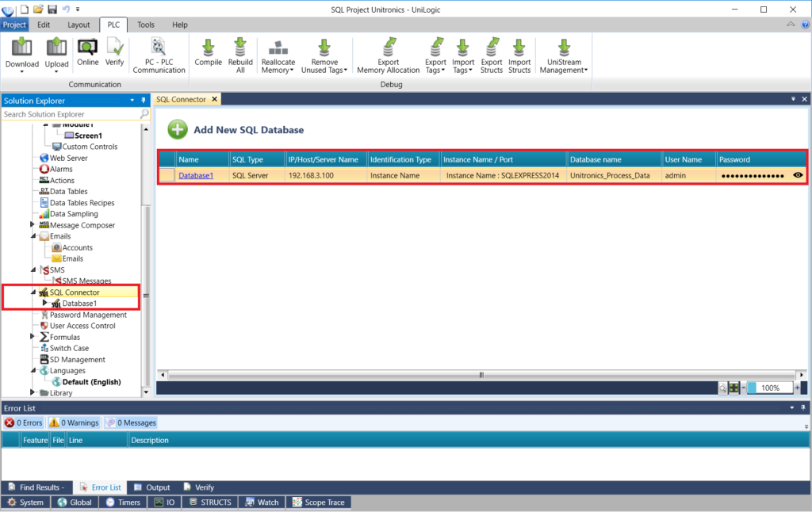The width and height of the screenshot is (812, 512).
Task: Switch to the Layout ribbon tab
Action: click(79, 25)
